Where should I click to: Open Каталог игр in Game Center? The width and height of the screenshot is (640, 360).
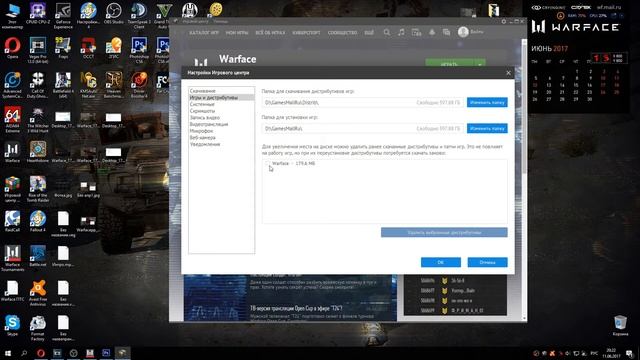tap(204, 32)
